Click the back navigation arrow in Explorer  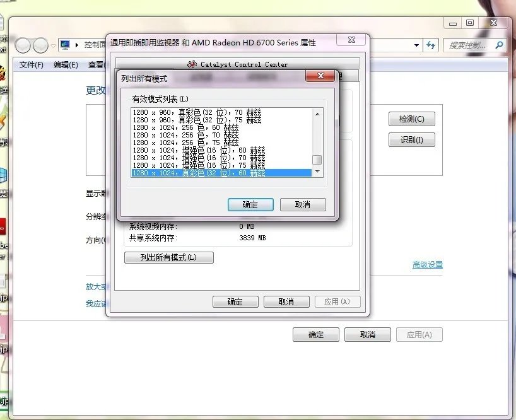pos(23,45)
